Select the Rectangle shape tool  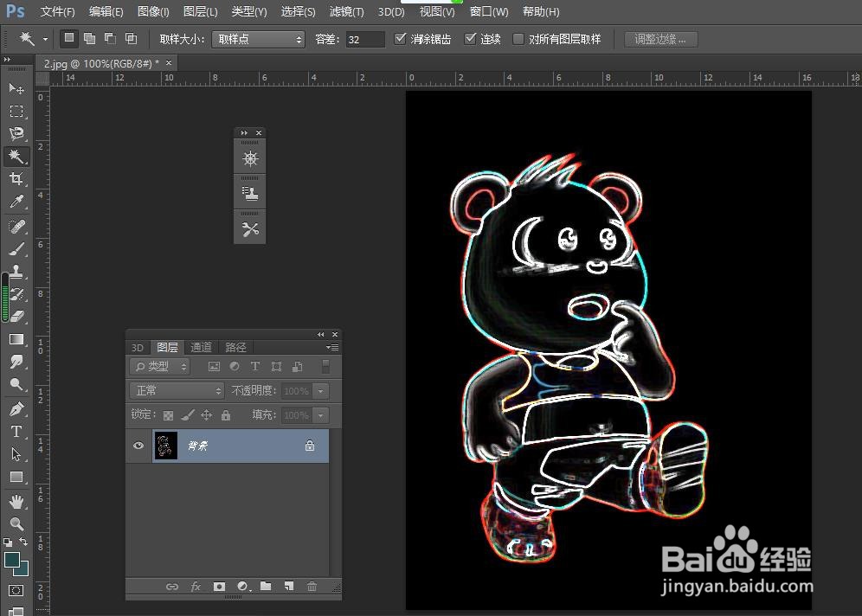16,477
